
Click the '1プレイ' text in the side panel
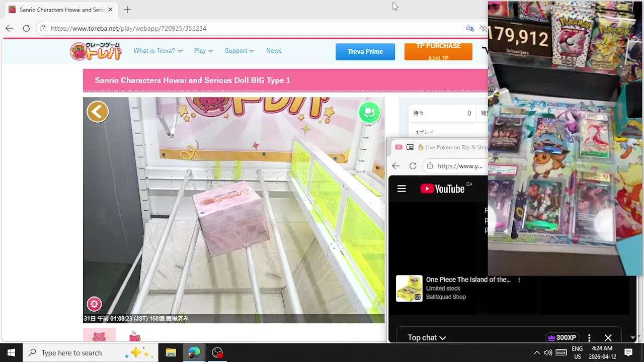[x=425, y=133]
